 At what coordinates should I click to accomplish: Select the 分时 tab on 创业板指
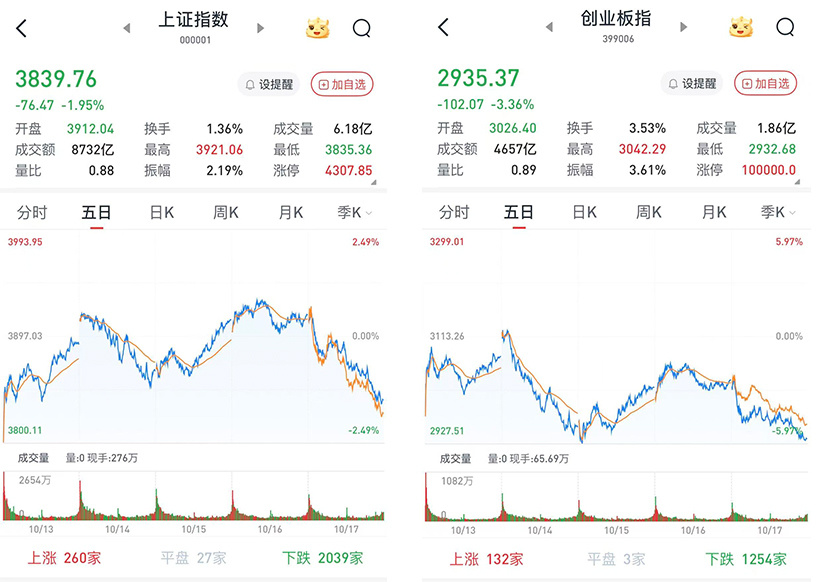(x=456, y=212)
